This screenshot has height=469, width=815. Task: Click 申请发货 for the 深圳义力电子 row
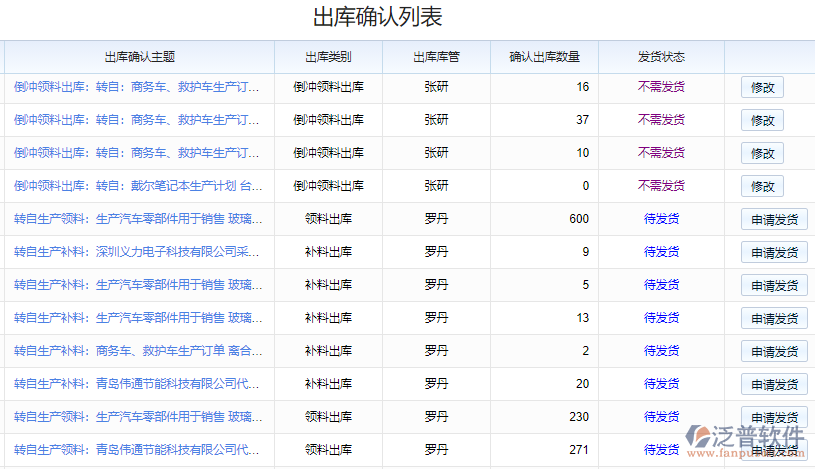pos(774,252)
